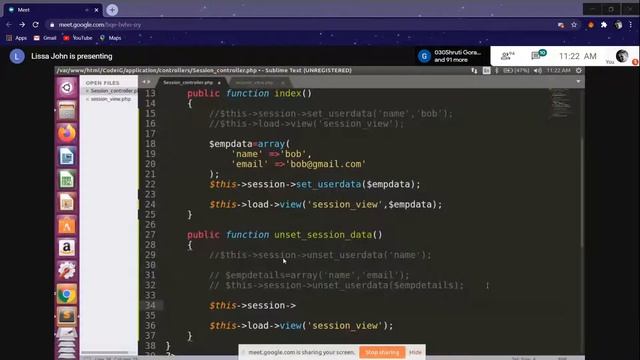Viewport: 640px width, 360px height.
Task: Open a new Chrome tab
Action: pos(112,10)
